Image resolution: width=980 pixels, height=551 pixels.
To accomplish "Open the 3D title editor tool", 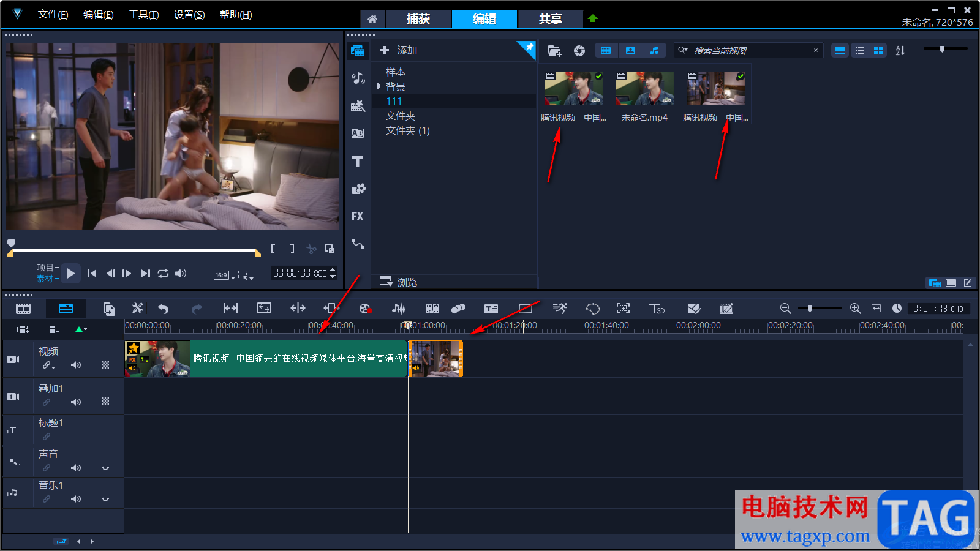I will click(x=657, y=309).
